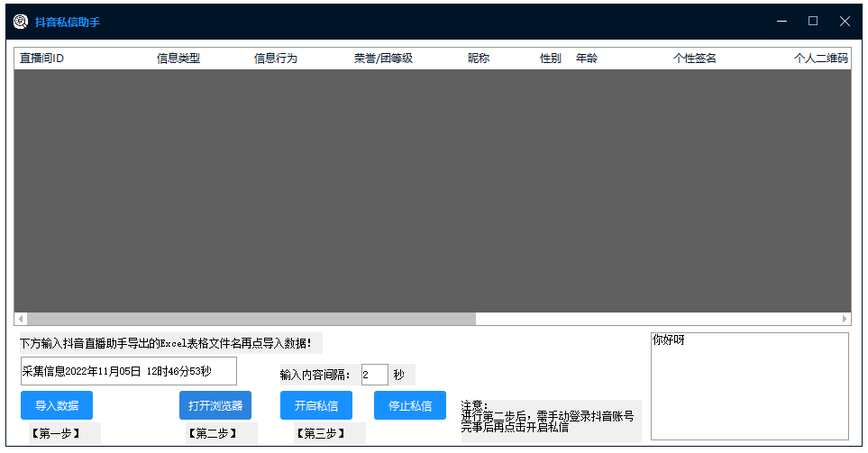868x453 pixels.
Task: Click the horizontal scrollbar right arrow
Action: pos(845,319)
